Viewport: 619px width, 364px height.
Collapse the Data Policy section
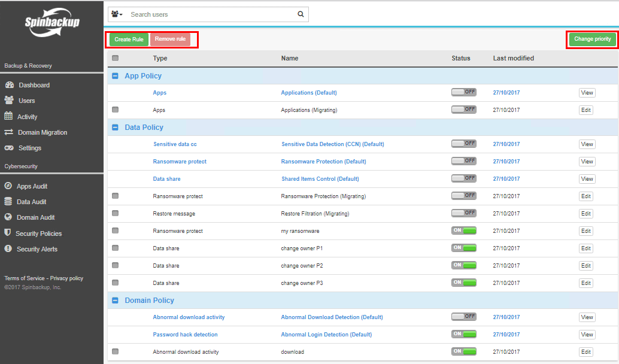pyautogui.click(x=116, y=127)
